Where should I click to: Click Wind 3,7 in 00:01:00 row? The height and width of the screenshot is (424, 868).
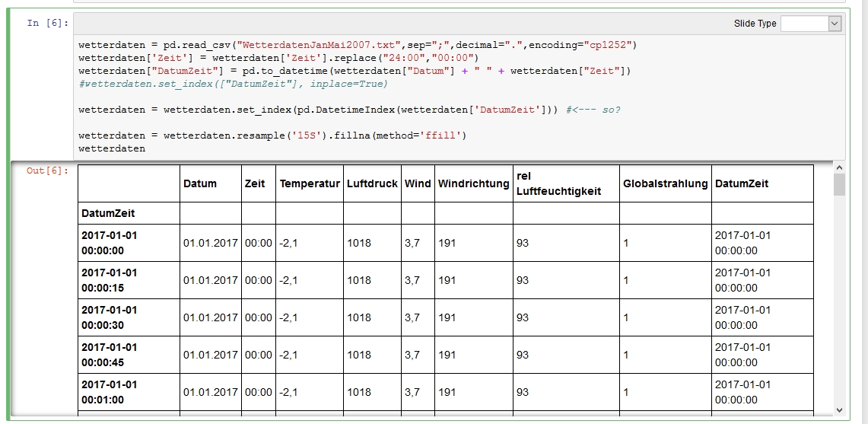(418, 392)
